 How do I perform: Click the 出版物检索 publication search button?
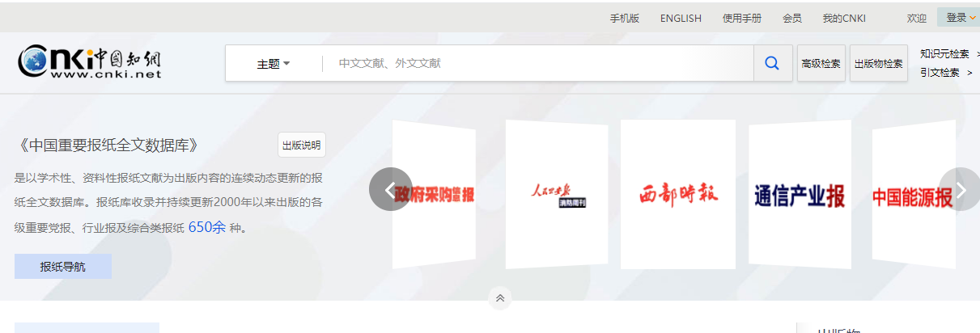coord(878,64)
